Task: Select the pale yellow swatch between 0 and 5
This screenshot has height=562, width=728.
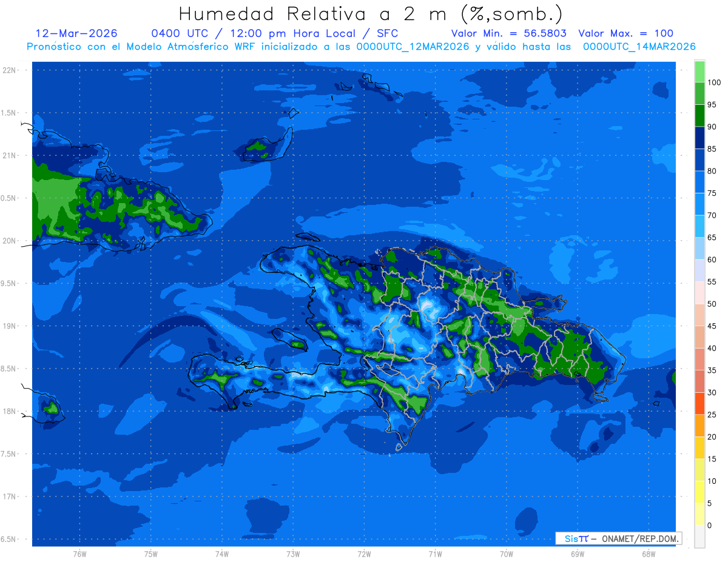Action: click(x=699, y=514)
